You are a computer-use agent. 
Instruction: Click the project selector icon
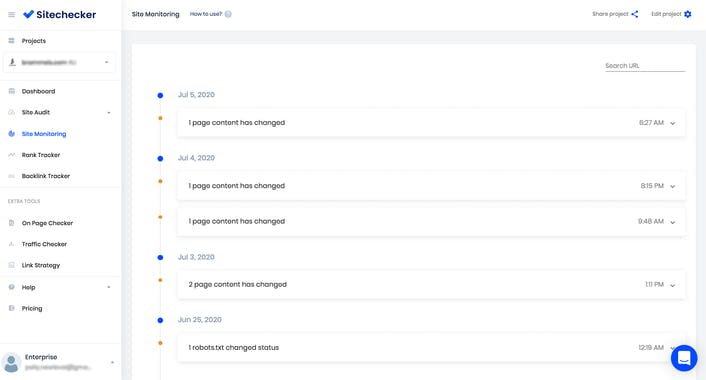tap(12, 62)
